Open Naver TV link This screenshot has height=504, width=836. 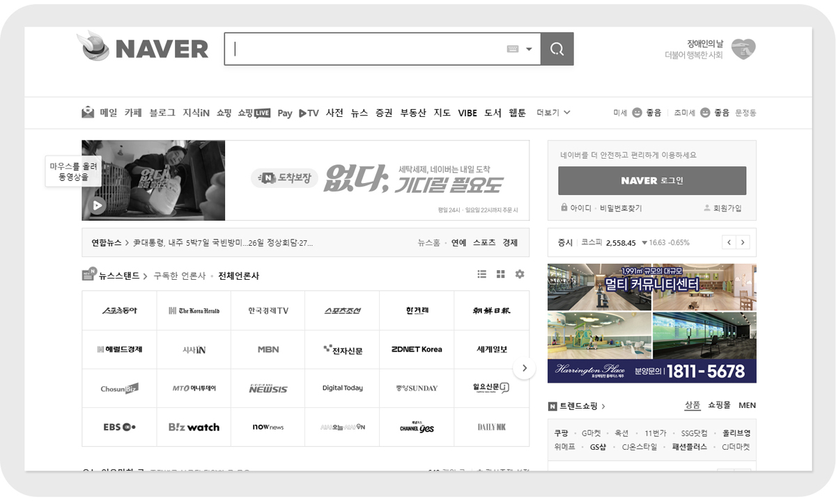pyautogui.click(x=309, y=113)
